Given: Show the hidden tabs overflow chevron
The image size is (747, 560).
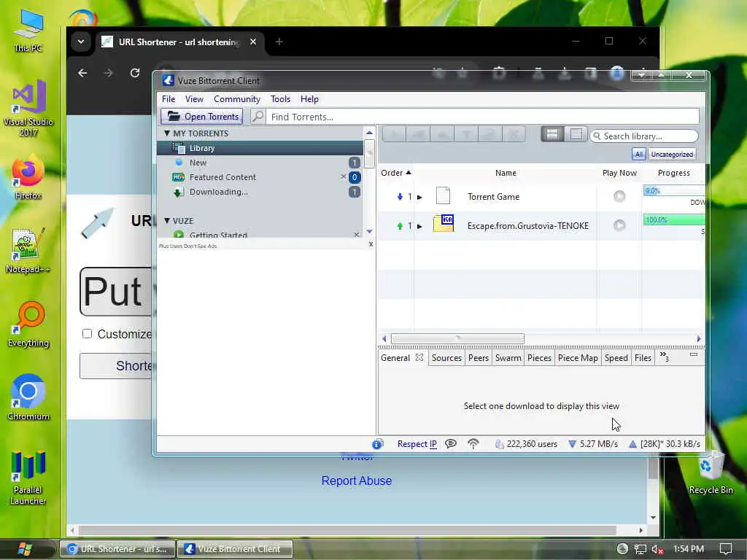Looking at the screenshot, I should [664, 356].
